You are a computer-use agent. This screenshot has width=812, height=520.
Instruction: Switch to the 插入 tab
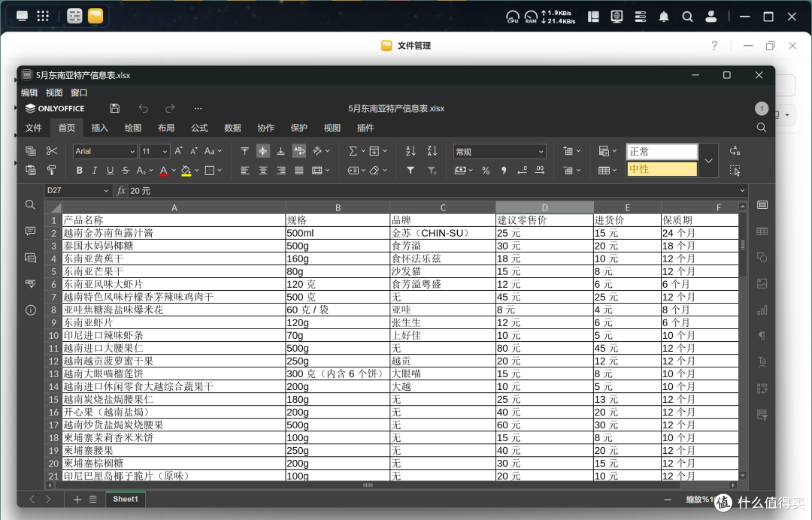pyautogui.click(x=99, y=128)
